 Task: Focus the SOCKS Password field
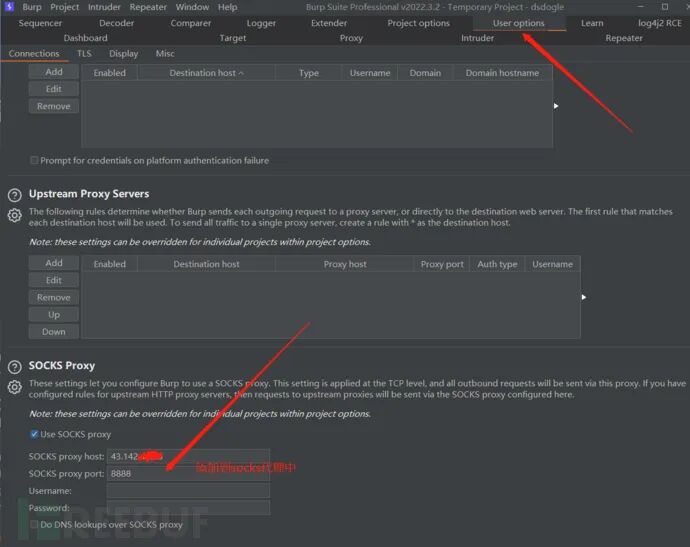[188, 508]
